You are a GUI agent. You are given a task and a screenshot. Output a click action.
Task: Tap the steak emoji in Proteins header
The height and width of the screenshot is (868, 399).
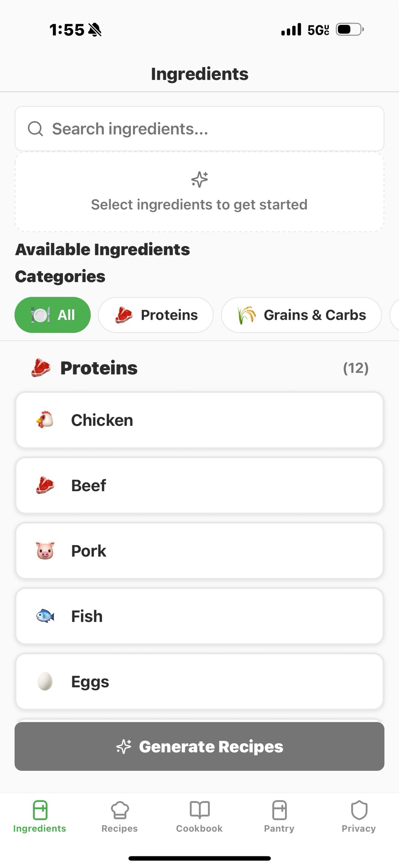41,368
